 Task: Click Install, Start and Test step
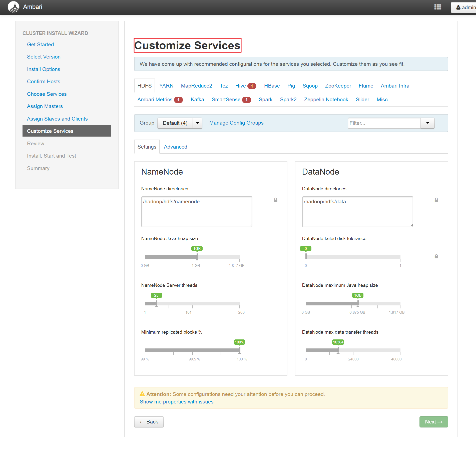pyautogui.click(x=52, y=156)
